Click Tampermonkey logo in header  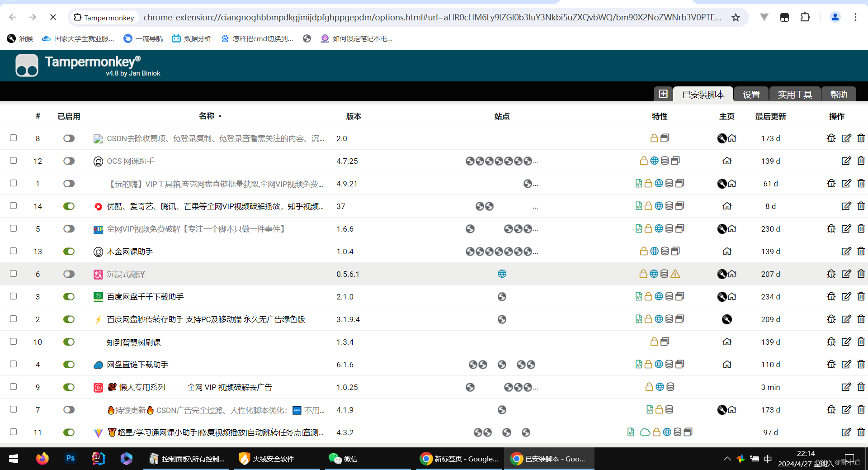[x=27, y=66]
